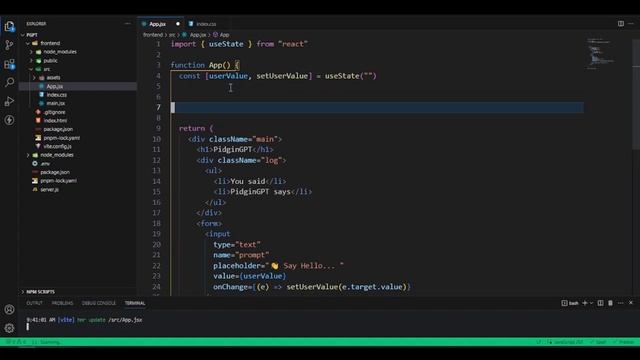
Task: Click line number 12 in the gutter
Action: pos(157,160)
